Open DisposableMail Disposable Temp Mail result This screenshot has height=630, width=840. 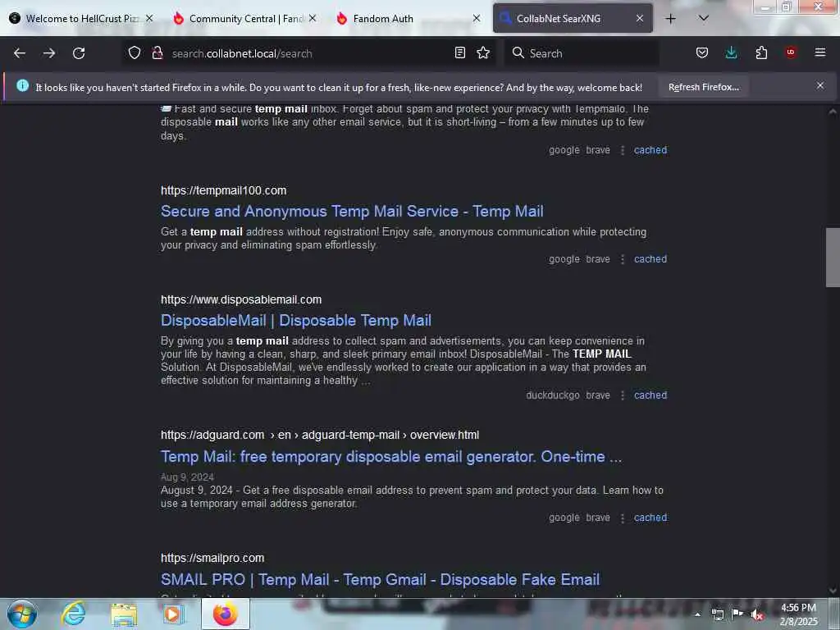tap(295, 321)
